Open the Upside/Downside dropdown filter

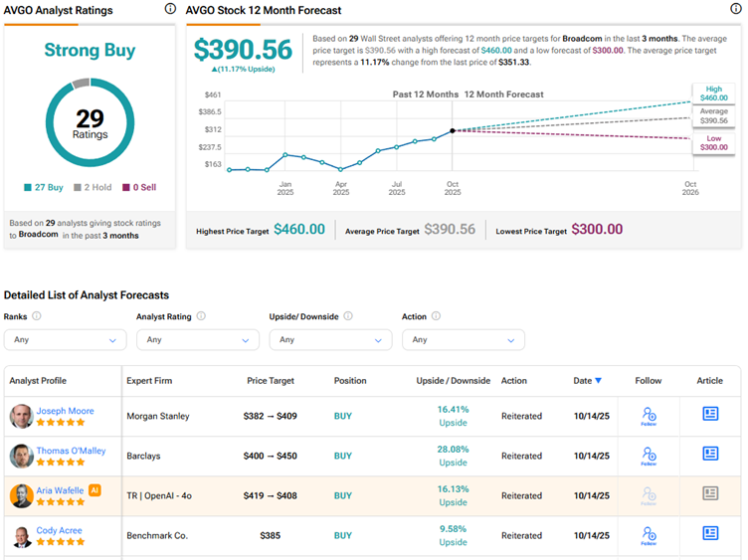pos(330,339)
